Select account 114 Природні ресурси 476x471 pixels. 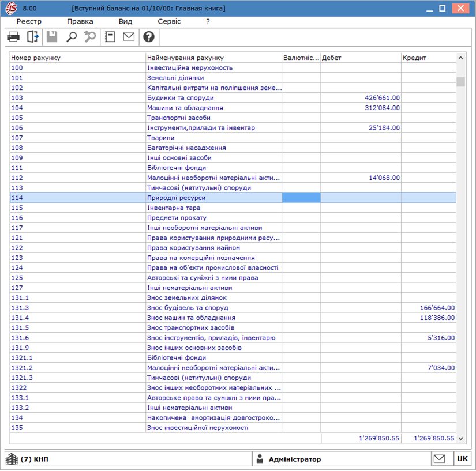233,198
